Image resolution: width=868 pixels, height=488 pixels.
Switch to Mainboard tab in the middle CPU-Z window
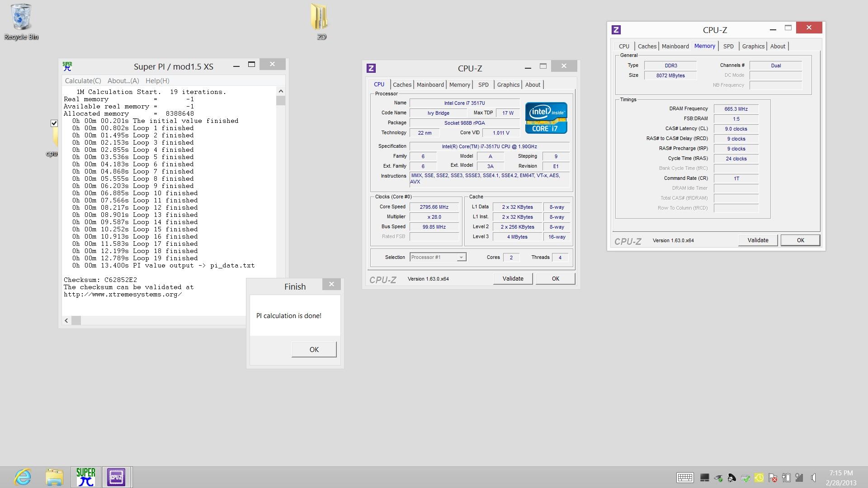(x=430, y=84)
